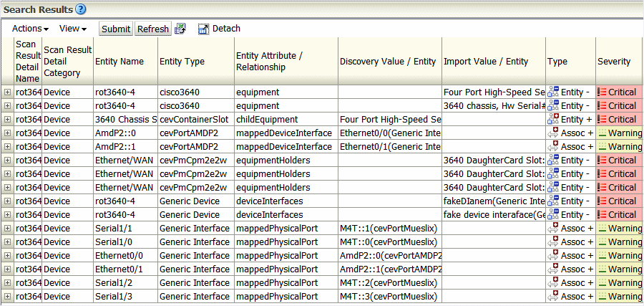Viewport: 644px width, 306px height.
Task: Click Entity minus icon in fakeDIanem row
Action: pyautogui.click(x=553, y=201)
